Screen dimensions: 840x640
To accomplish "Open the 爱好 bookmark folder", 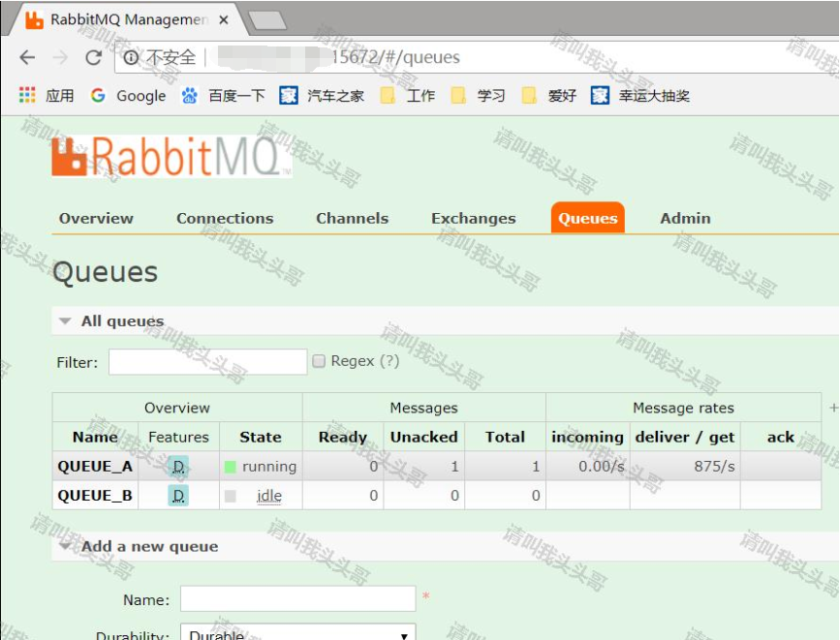I will click(549, 95).
